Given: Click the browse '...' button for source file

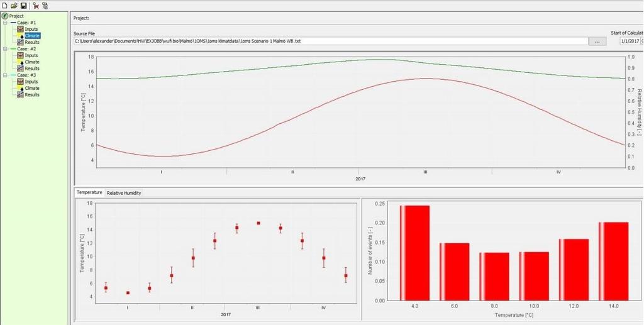Looking at the screenshot, I should pos(597,41).
